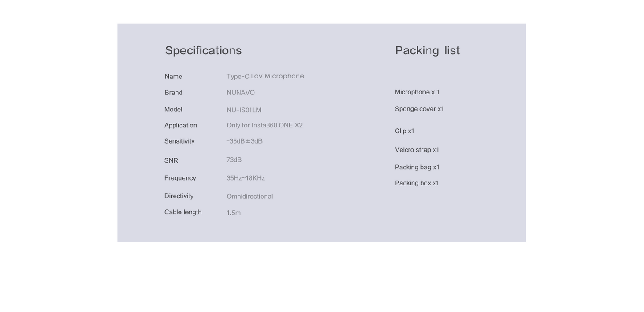The image size is (644, 312).
Task: Select the 73dB SNR value
Action: pos(234,160)
